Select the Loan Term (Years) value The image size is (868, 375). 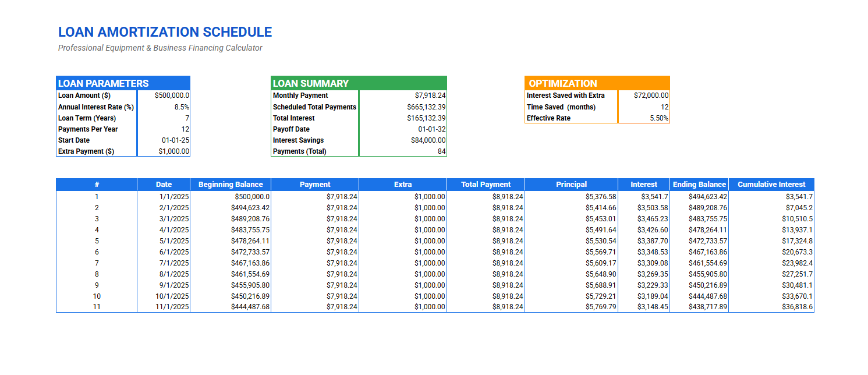[165, 118]
